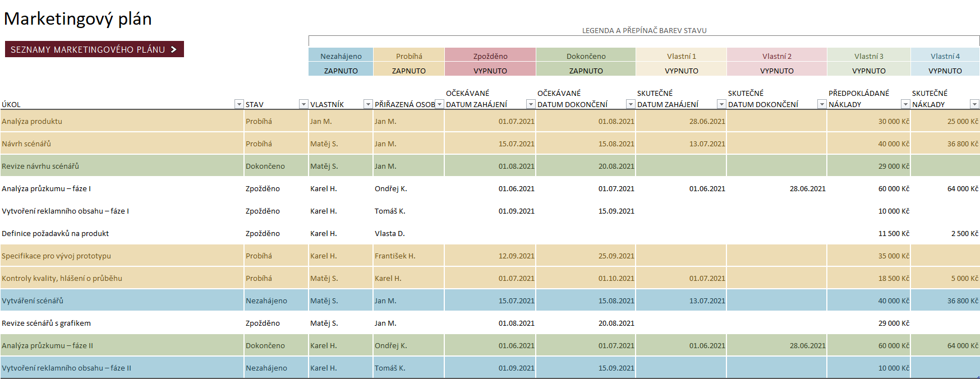The width and height of the screenshot is (980, 379).
Task: Select task Vytvoření reklamního obsahu – fáze II
Action: coord(122,368)
